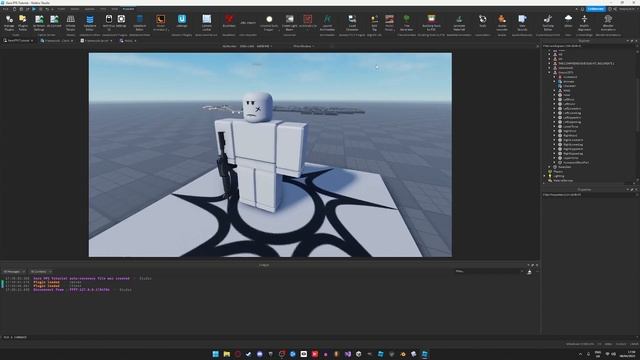
Task: Open Building Tools by F3X
Action: (x=431, y=22)
